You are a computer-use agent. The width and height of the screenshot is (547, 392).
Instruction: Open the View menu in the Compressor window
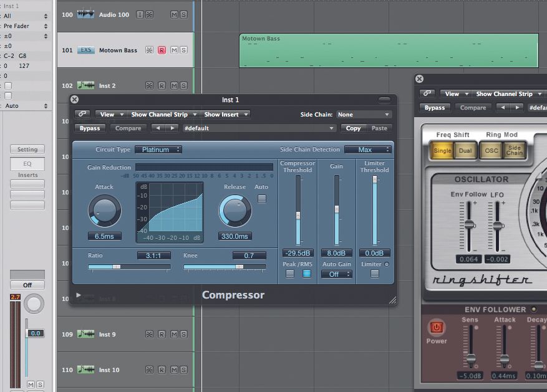pyautogui.click(x=110, y=114)
